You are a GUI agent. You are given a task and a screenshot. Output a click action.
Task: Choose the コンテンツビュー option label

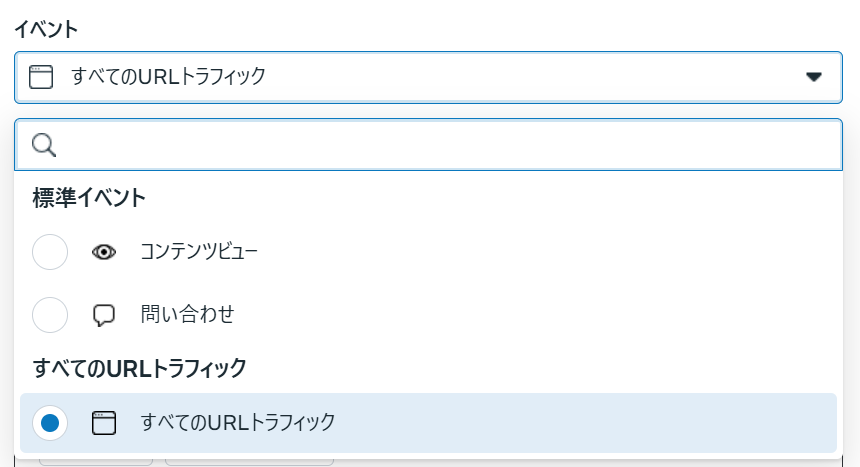pos(199,252)
